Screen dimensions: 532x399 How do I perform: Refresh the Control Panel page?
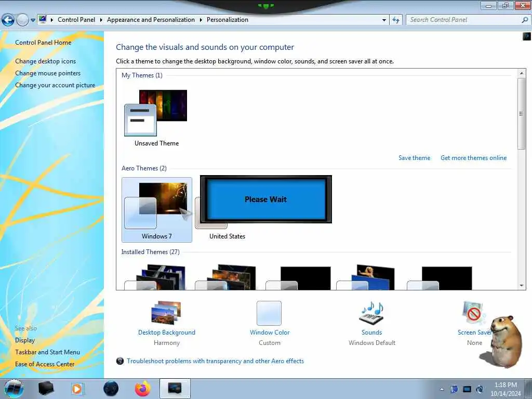[x=395, y=20]
